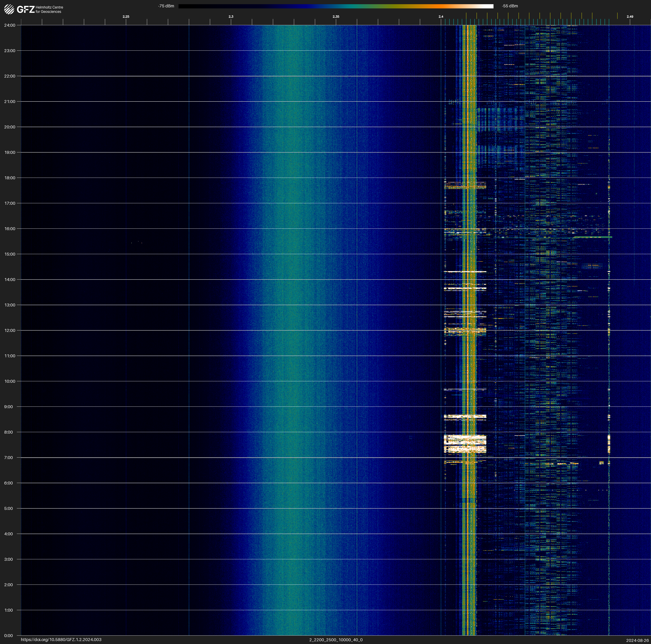The width and height of the screenshot is (651, 644).
Task: Click the -75 dBm scale label
Action: (x=166, y=6)
